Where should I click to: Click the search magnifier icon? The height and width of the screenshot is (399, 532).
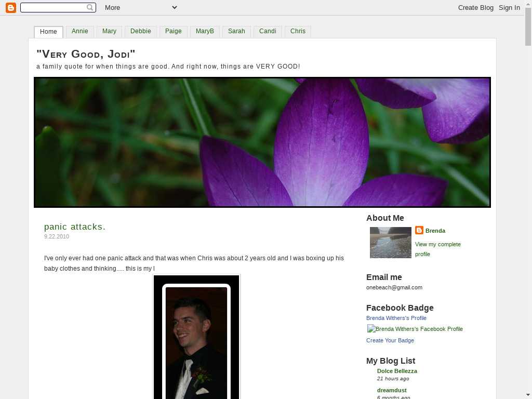[x=90, y=7]
